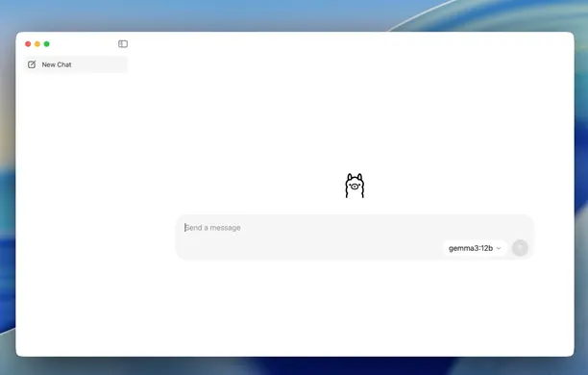Click blank space left of model selector

[307, 248]
